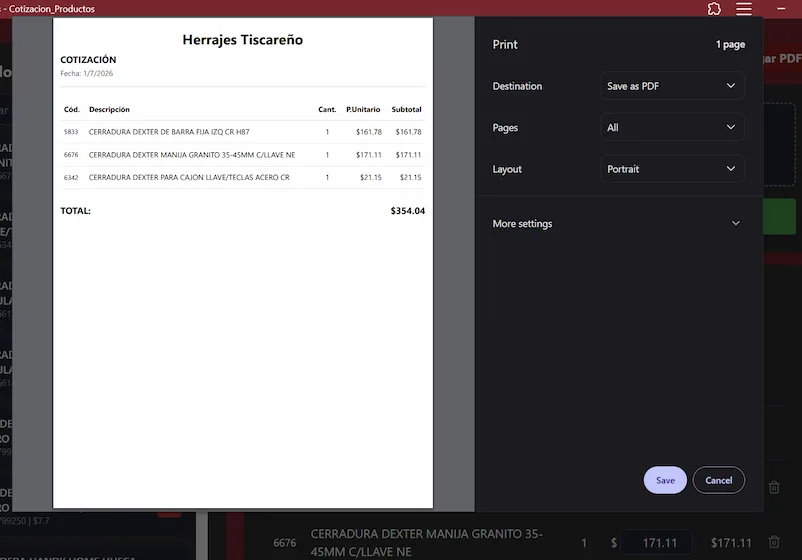Open the Layout Portrait dropdown

(x=672, y=169)
